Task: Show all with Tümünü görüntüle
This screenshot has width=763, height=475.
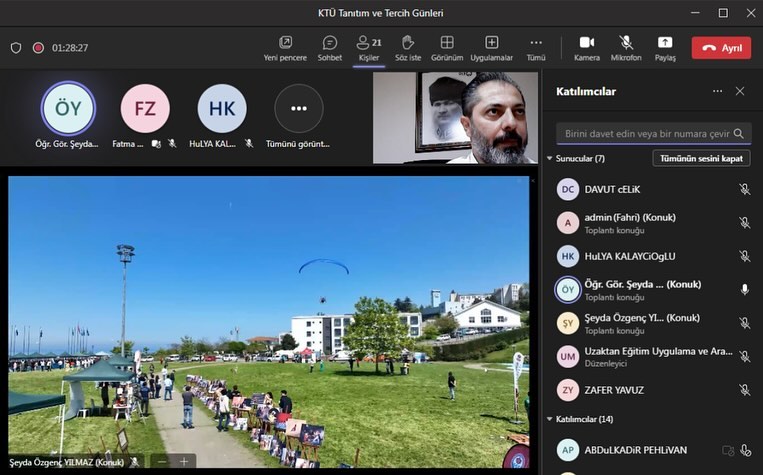Action: [299, 109]
